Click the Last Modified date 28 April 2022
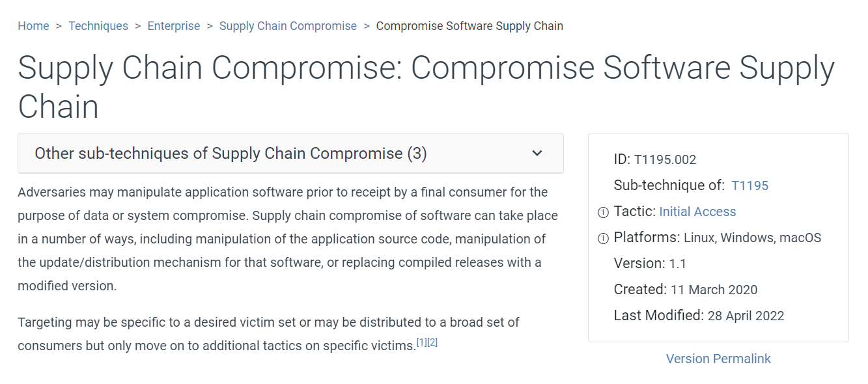The image size is (868, 384). pos(746,316)
